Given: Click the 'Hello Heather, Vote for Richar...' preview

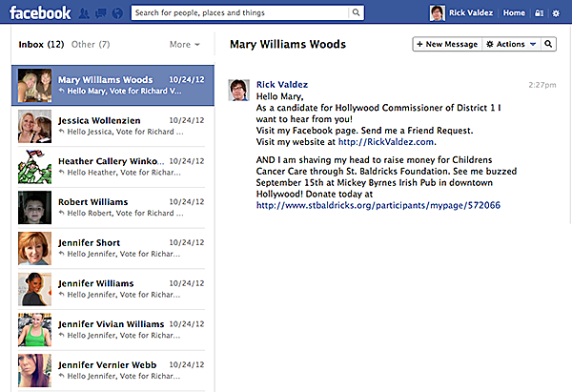Looking at the screenshot, I should (124, 173).
